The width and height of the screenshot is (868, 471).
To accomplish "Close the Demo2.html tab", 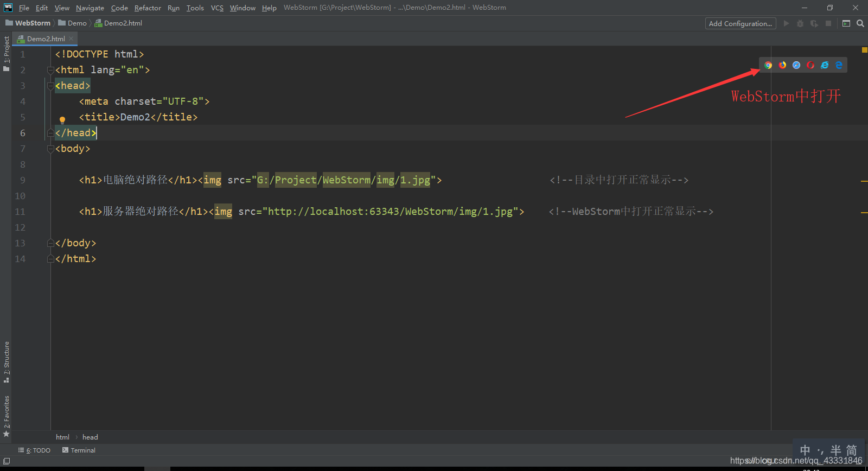I will 71,39.
